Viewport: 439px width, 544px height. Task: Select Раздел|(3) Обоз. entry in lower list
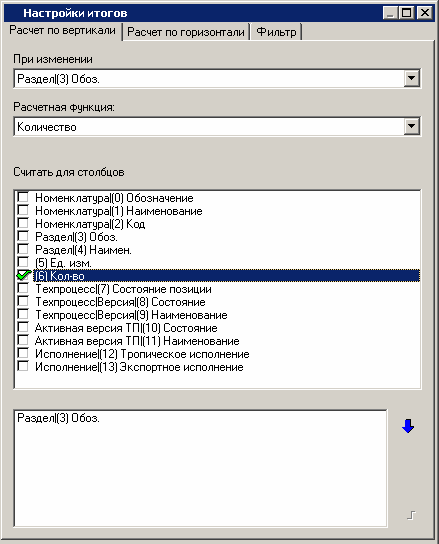(x=58, y=418)
